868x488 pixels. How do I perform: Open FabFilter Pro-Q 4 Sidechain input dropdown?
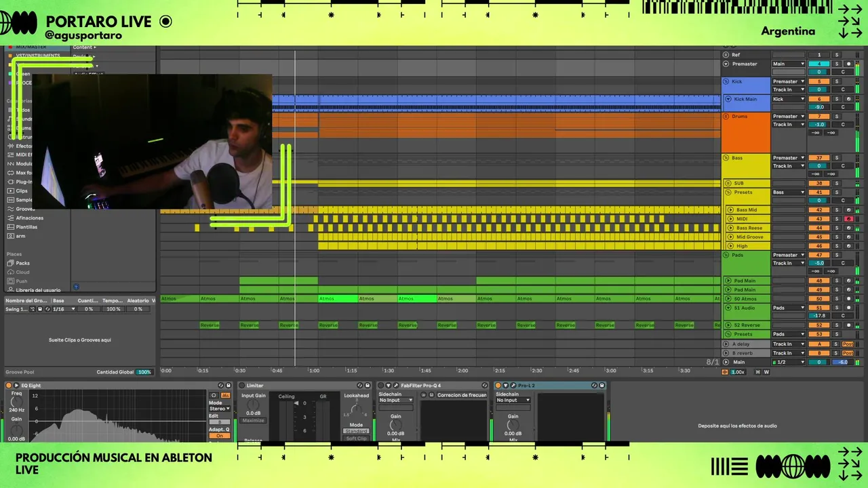coord(396,400)
